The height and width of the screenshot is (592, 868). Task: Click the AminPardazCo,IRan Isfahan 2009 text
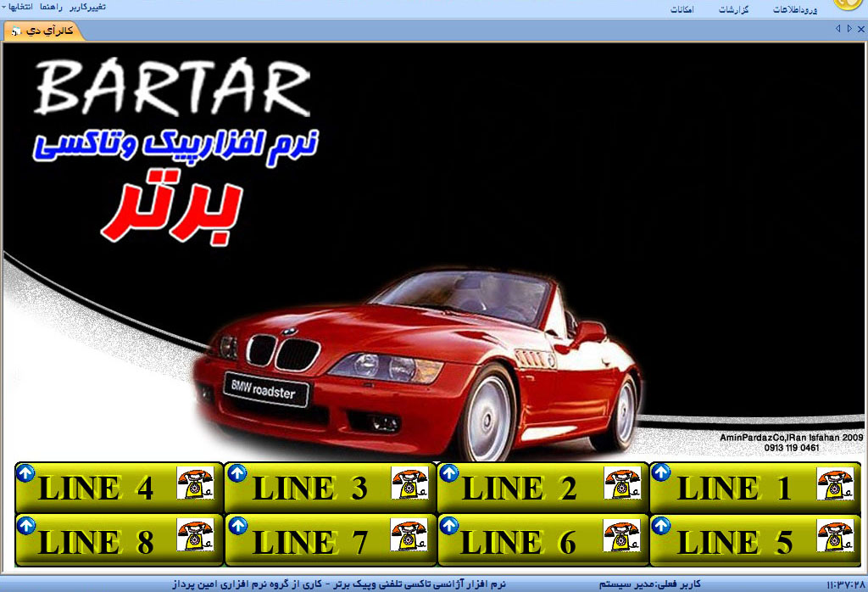(x=791, y=438)
